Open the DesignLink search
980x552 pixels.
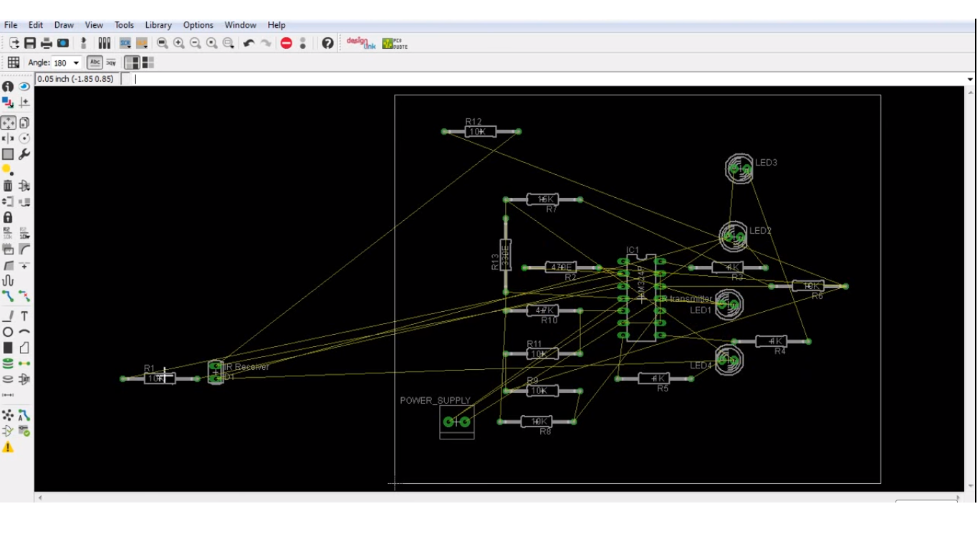(x=361, y=44)
